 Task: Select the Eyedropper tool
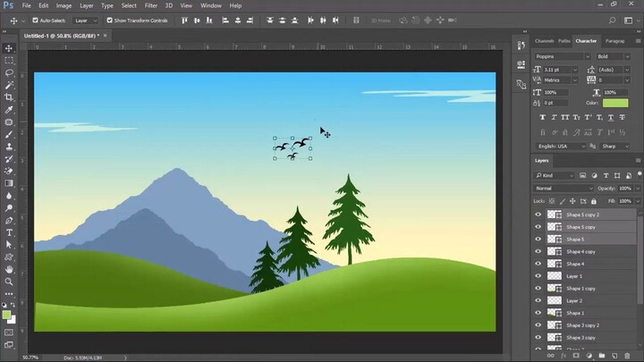click(x=9, y=110)
